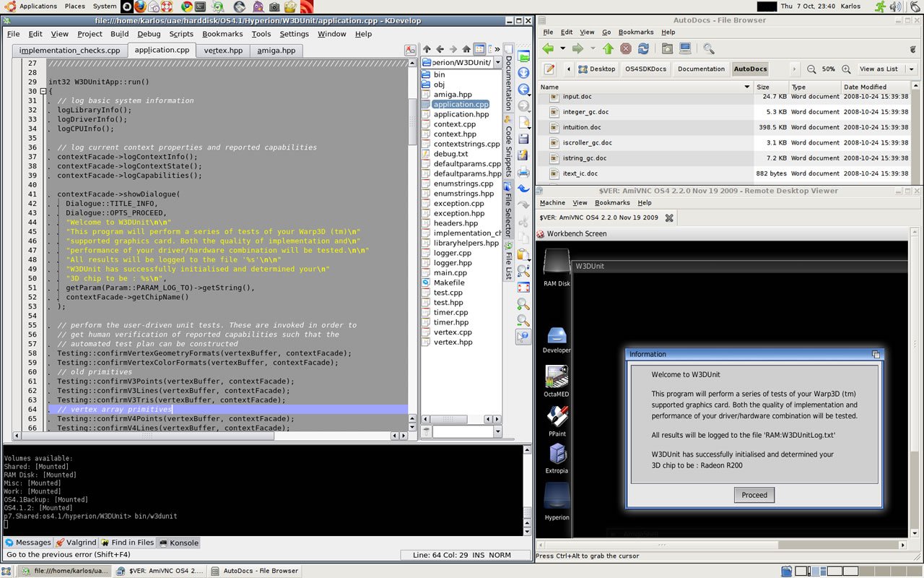This screenshot has width=924, height=578.
Task: Select the bin folder in File Selector
Action: coord(439,74)
